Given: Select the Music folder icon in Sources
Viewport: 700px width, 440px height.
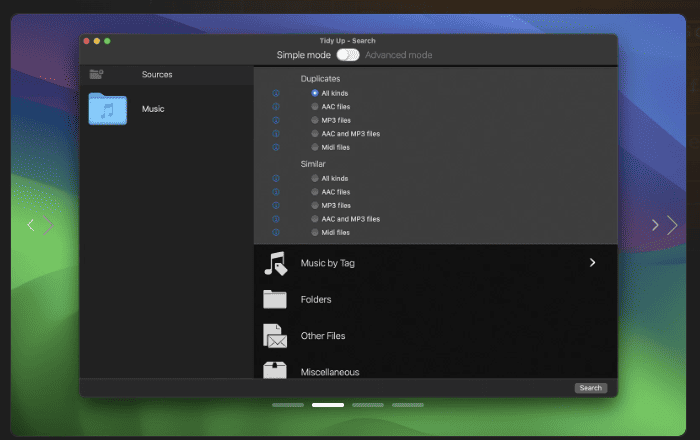Looking at the screenshot, I should coord(108,109).
